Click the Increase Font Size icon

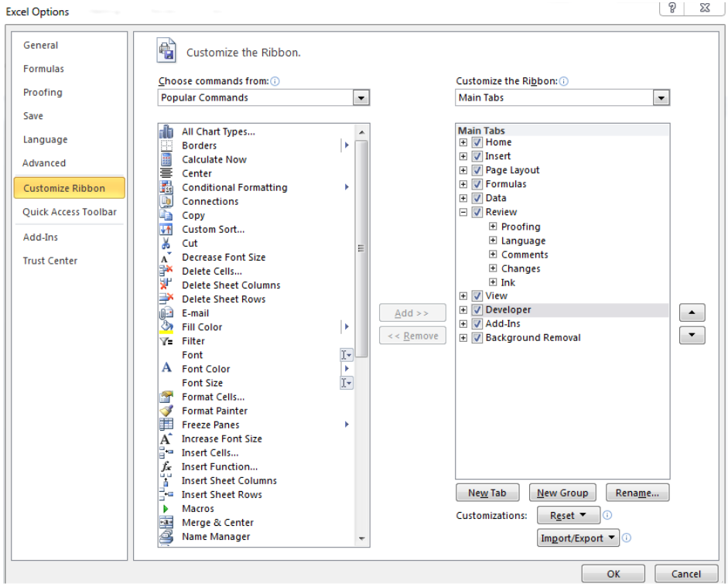(x=166, y=439)
